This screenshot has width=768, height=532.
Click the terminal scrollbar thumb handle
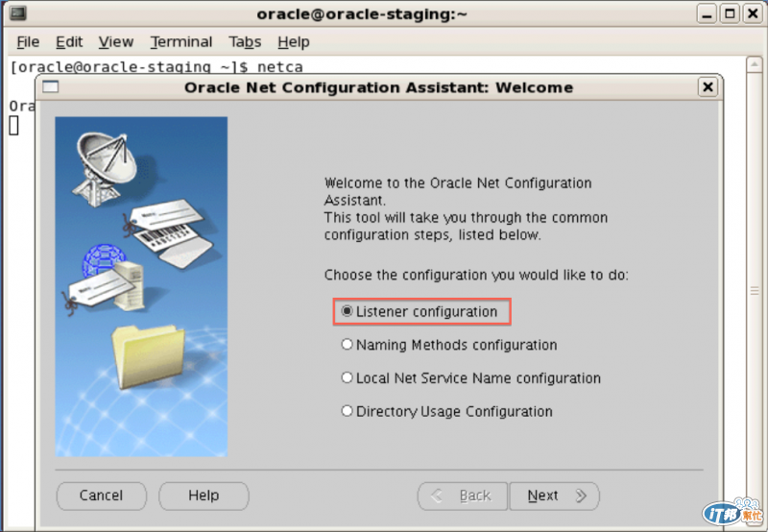(755, 291)
